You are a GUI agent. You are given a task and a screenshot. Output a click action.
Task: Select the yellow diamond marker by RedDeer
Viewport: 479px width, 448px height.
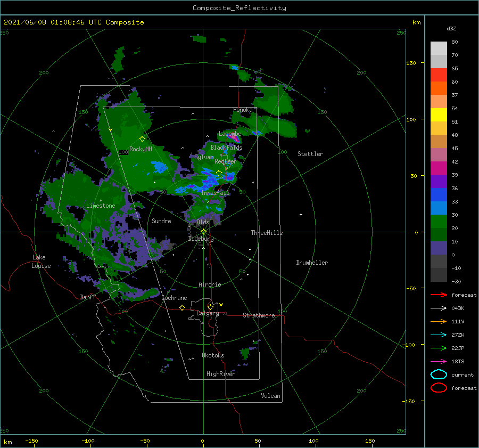click(219, 173)
